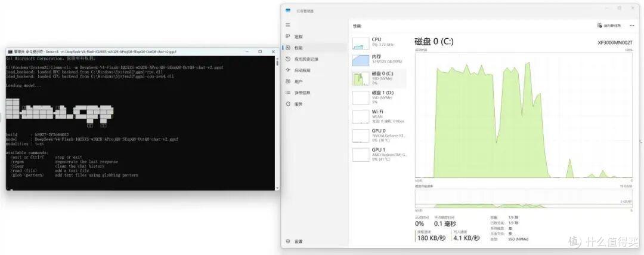Click the 详细信息 label in sidebar
The width and height of the screenshot is (644, 255).
[303, 93]
